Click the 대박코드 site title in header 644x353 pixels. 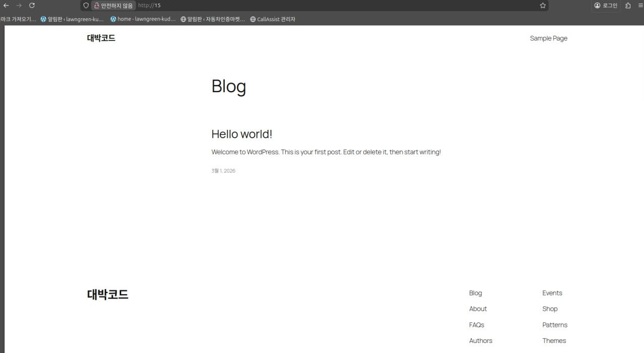(101, 38)
